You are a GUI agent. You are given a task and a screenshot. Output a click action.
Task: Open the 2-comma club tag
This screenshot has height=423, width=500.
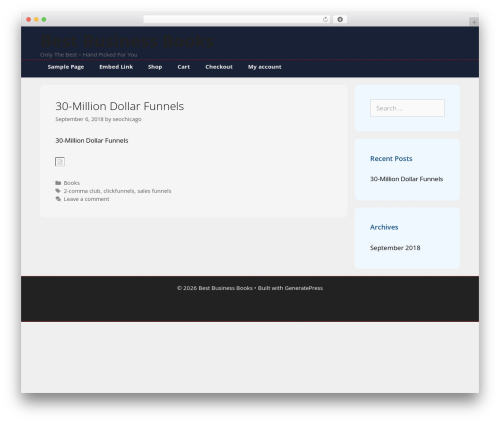(x=82, y=191)
